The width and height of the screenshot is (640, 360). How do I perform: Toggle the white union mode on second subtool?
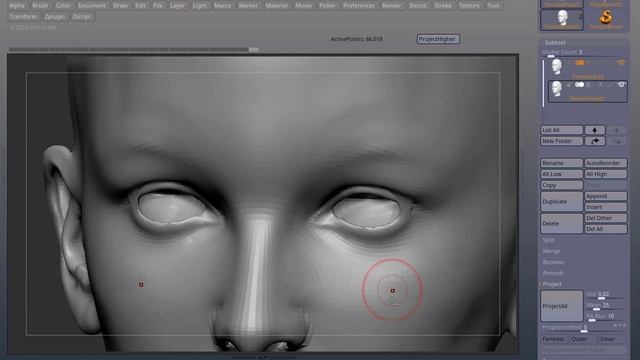point(580,85)
